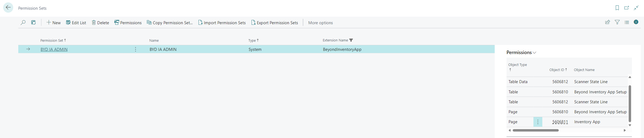Click the horizontal scrollbar in Permissions panel

[535, 130]
